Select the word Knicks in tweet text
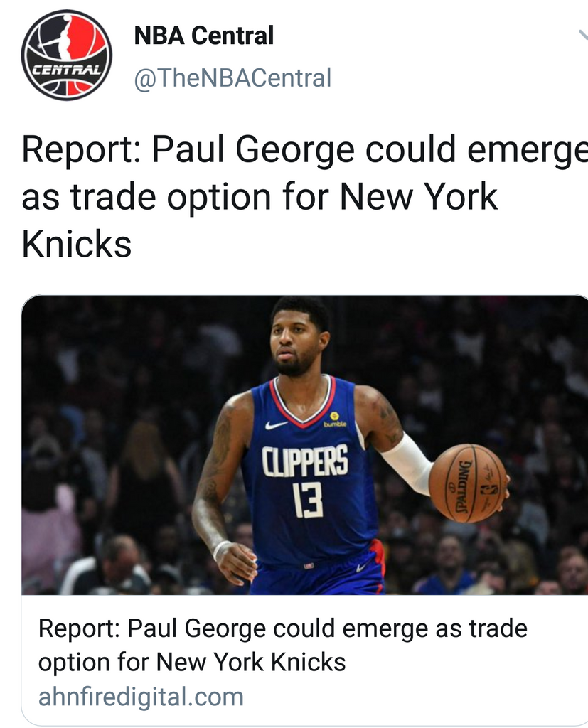 77,245
